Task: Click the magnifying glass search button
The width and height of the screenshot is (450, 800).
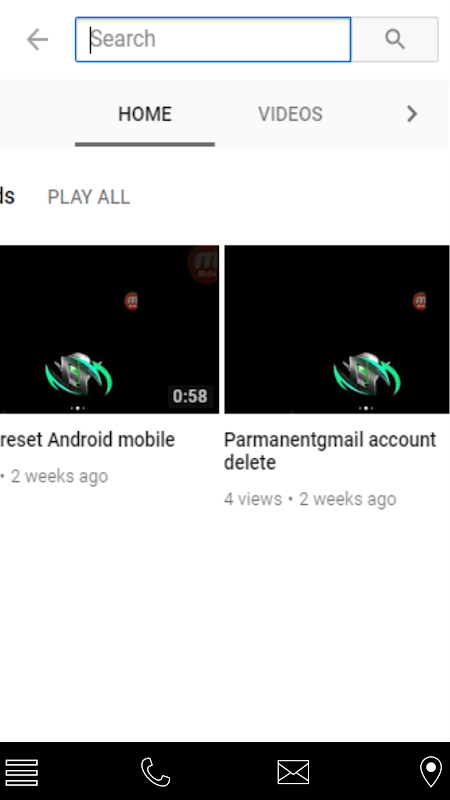Action: (394, 39)
